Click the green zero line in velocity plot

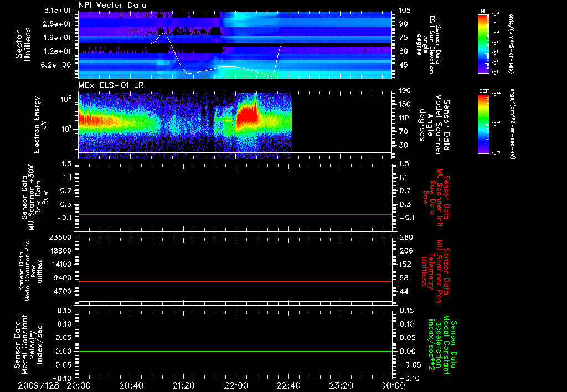pos(235,351)
